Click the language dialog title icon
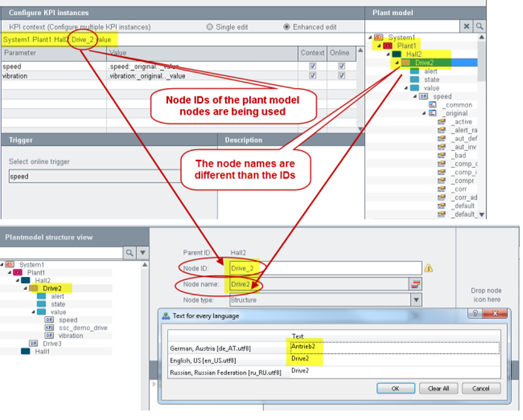523x420 pixels. point(165,316)
